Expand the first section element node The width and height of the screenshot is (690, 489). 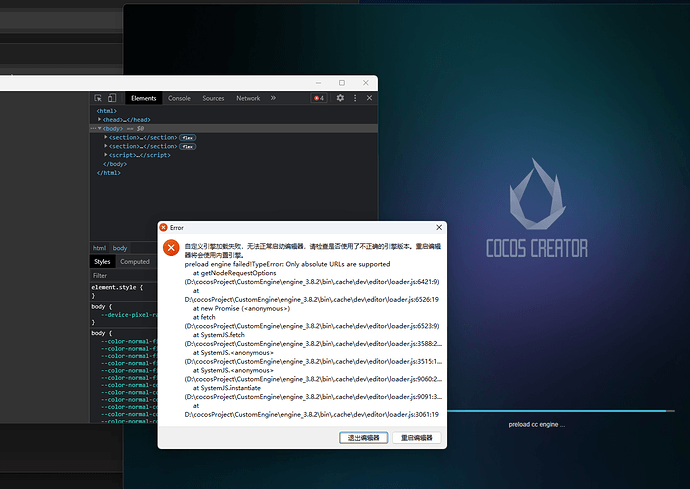(106, 137)
